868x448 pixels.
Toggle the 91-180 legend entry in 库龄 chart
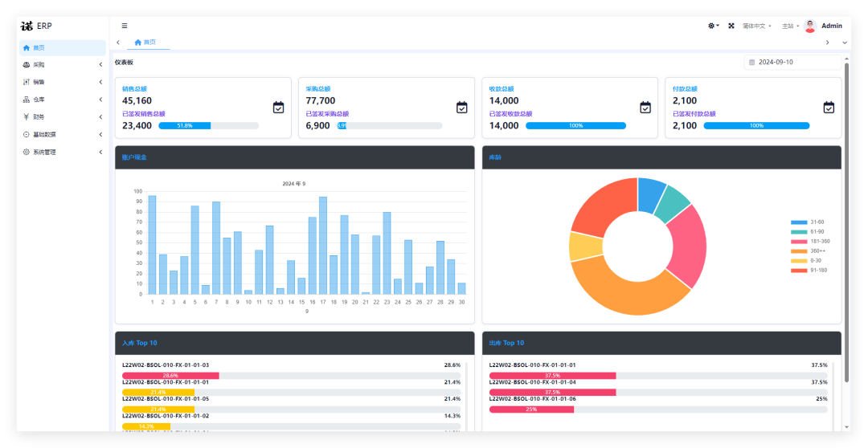[x=809, y=271]
